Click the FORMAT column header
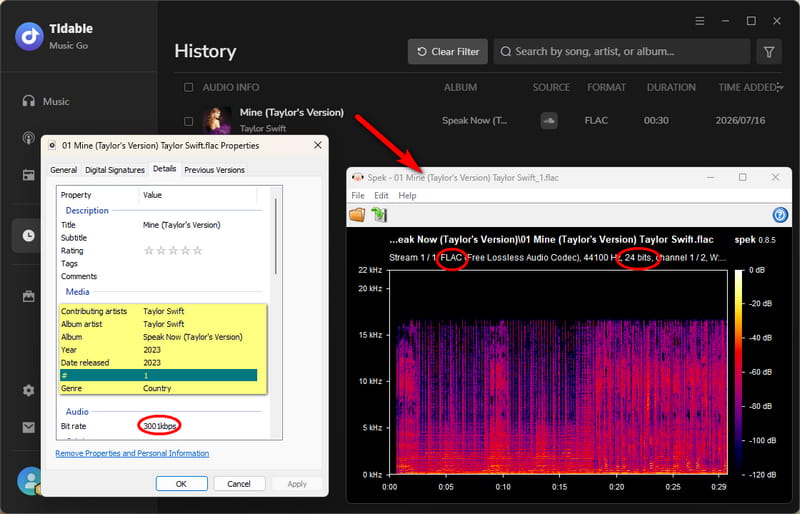800x514 pixels. (x=606, y=87)
